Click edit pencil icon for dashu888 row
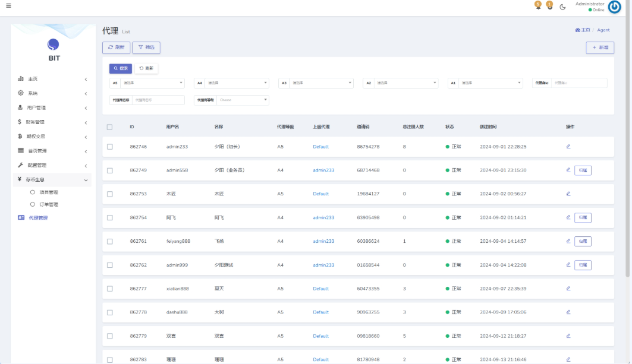 (x=568, y=312)
